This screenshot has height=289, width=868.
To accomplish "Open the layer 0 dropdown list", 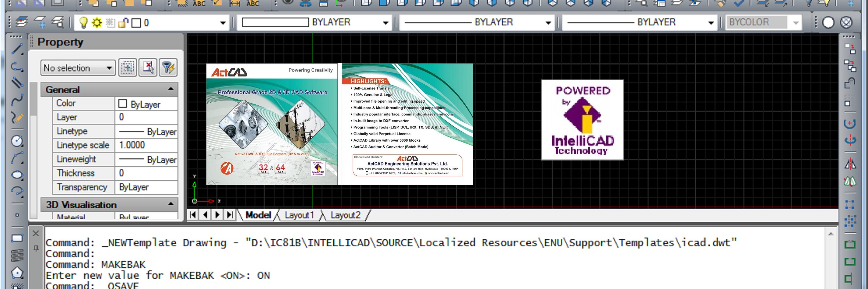I will 223,23.
